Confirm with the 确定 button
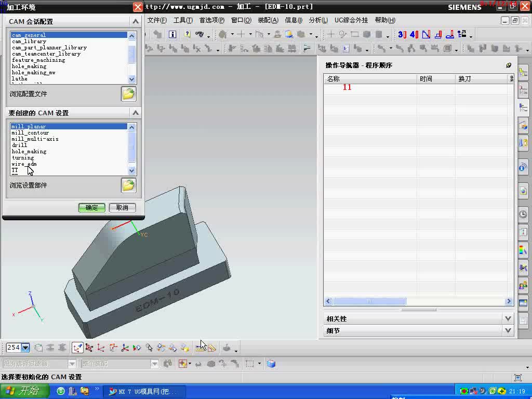Image resolution: width=532 pixels, height=399 pixels. click(x=91, y=208)
